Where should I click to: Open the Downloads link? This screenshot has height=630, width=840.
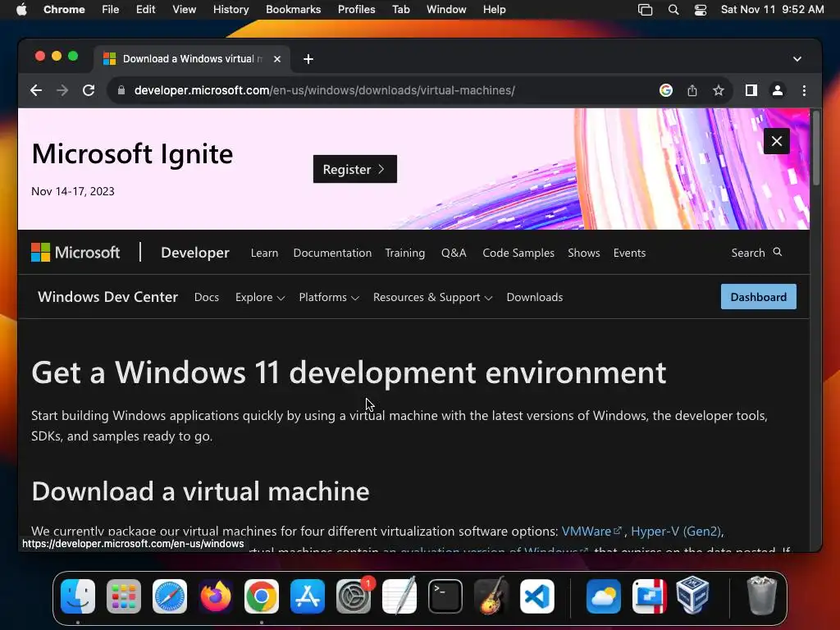(x=535, y=297)
